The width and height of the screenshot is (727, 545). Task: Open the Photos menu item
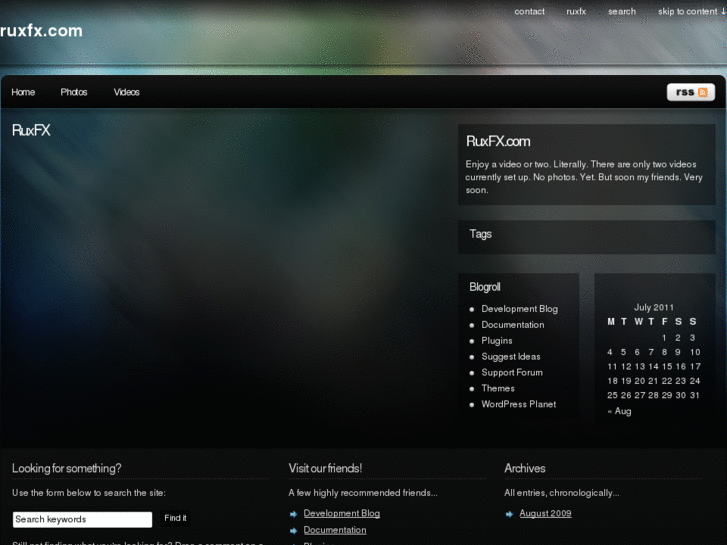coord(74,92)
